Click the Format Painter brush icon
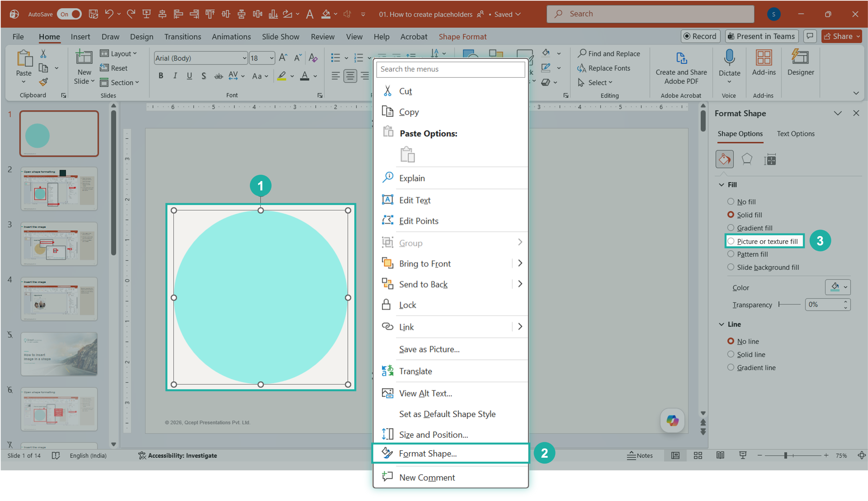The image size is (868, 501). pos(43,82)
